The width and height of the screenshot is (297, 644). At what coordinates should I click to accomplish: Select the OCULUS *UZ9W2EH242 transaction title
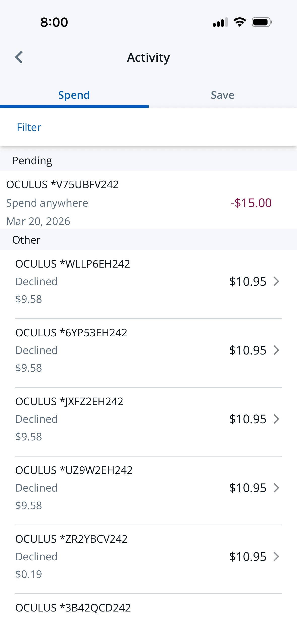click(74, 470)
